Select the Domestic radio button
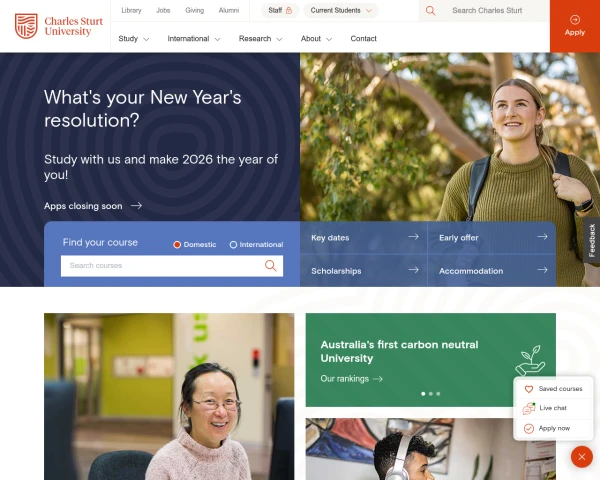This screenshot has height=480, width=600. click(177, 245)
